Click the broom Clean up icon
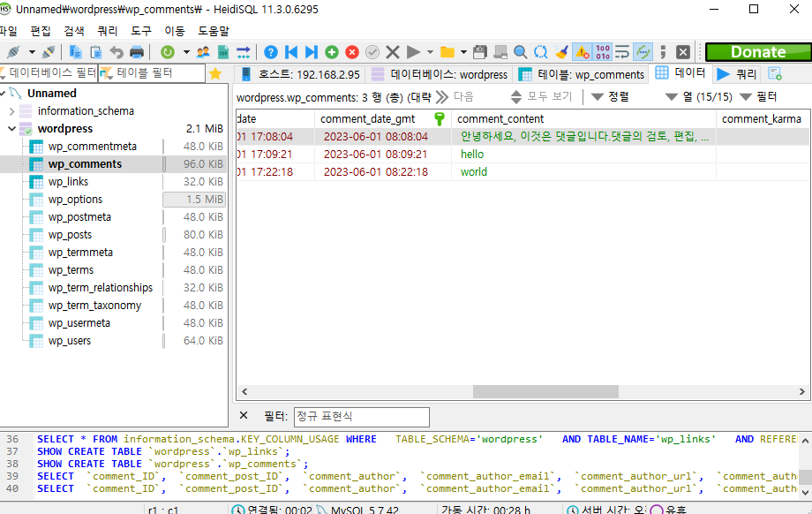 click(x=561, y=52)
